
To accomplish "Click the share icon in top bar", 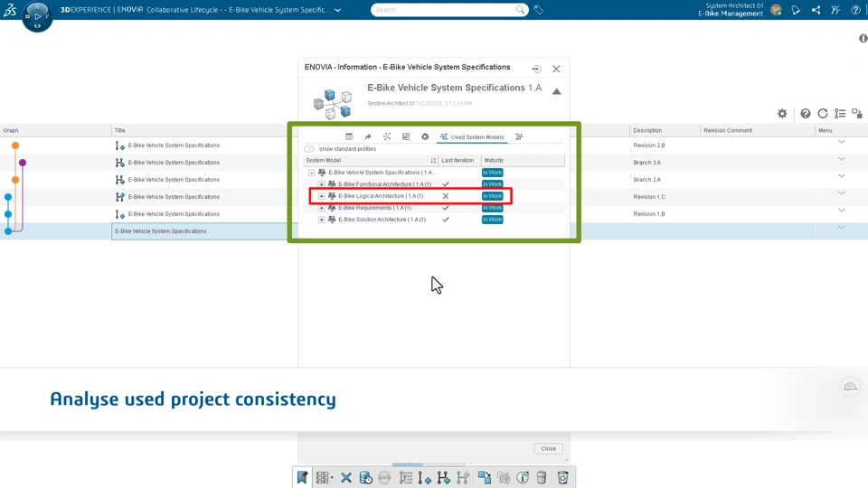I will (x=816, y=10).
